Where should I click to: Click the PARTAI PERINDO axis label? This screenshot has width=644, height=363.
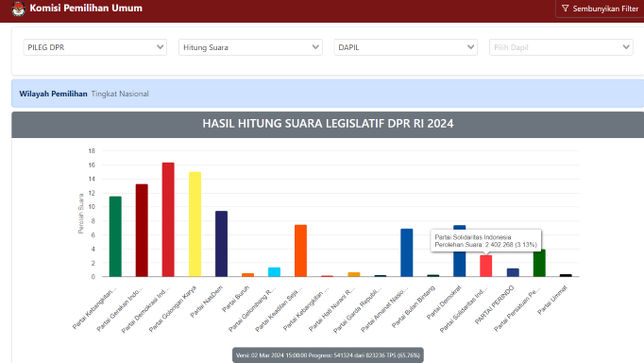(495, 304)
